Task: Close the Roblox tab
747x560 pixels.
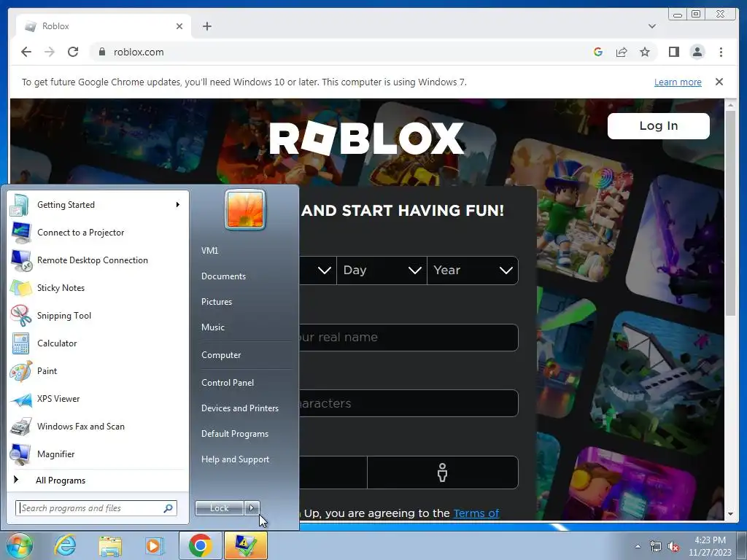Action: pos(179,26)
